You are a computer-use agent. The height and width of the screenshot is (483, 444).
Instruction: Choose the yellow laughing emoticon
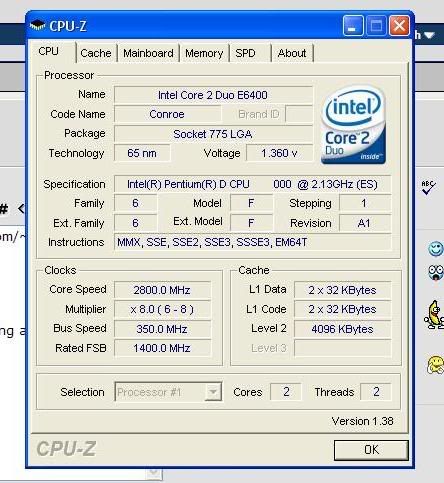pos(436,365)
